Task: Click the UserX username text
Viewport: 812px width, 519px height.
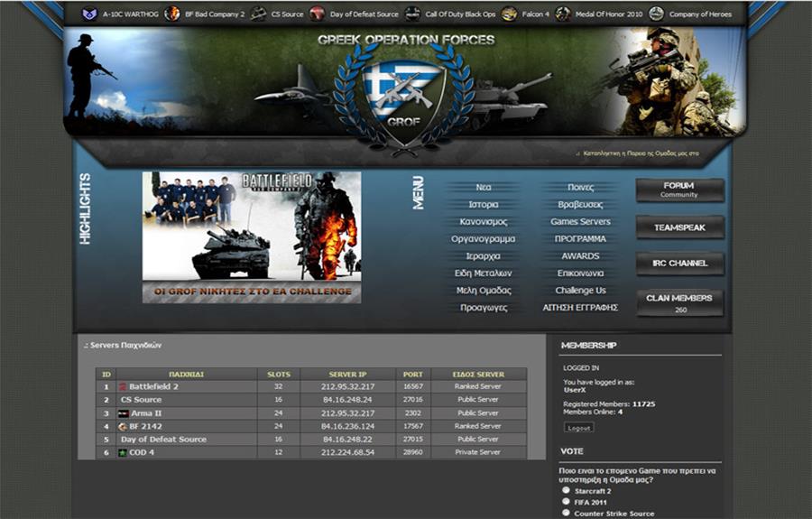Action: click(575, 390)
